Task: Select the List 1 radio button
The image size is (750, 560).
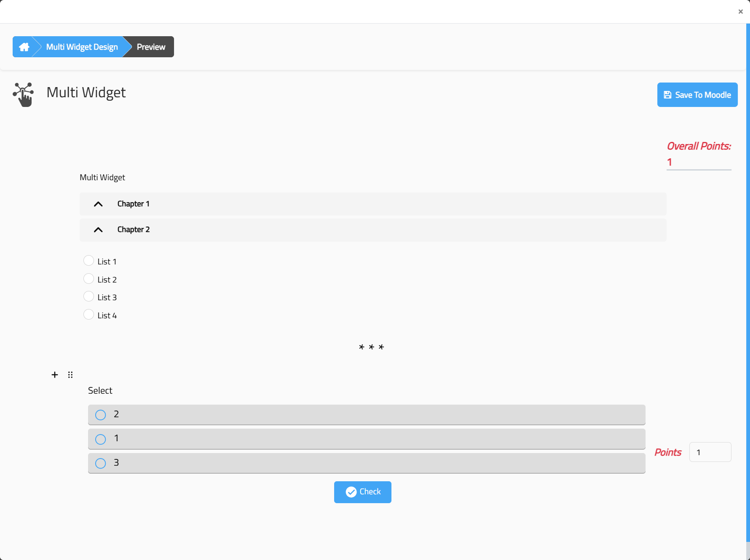Action: [x=88, y=260]
